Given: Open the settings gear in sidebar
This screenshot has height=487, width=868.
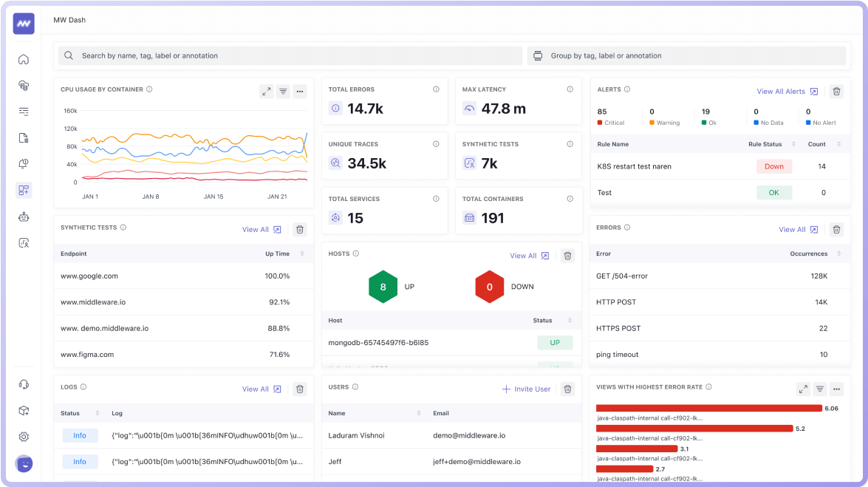Looking at the screenshot, I should tap(24, 437).
